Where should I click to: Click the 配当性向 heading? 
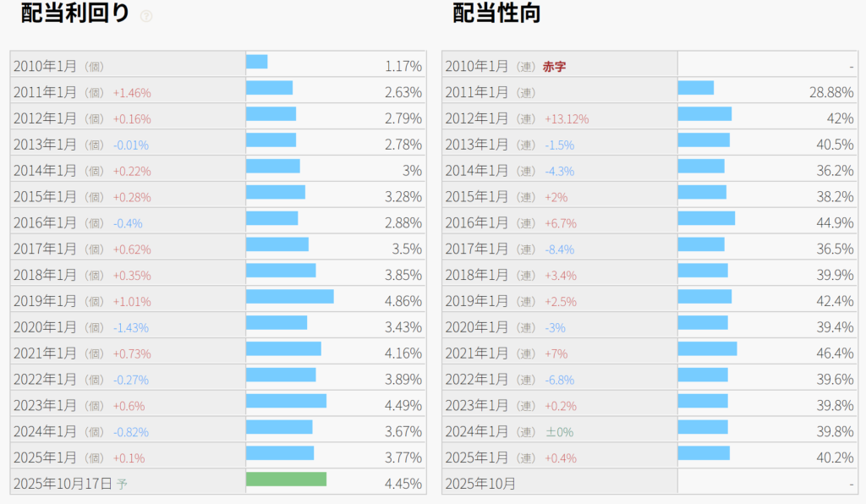496,14
